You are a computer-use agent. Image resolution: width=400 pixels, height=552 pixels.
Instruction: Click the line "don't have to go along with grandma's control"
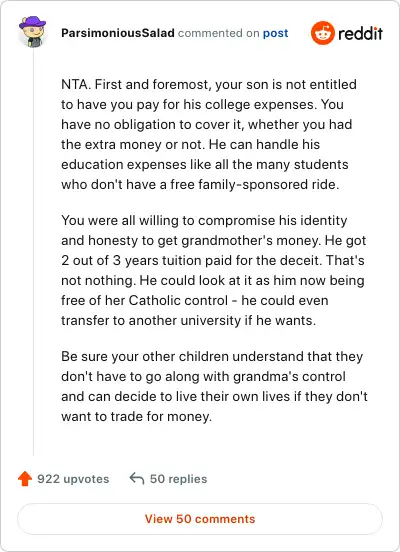point(203,376)
